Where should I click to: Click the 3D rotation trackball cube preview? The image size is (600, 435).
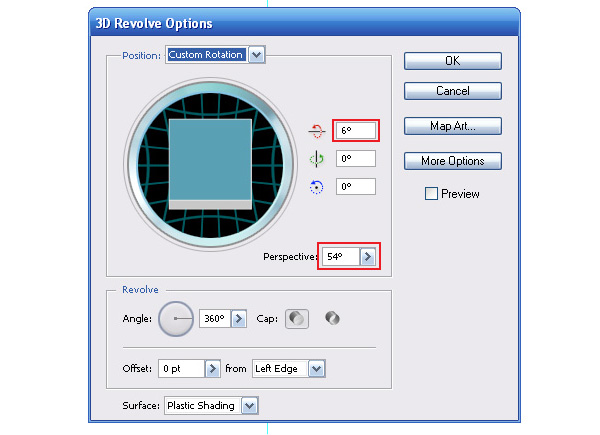pos(210,164)
